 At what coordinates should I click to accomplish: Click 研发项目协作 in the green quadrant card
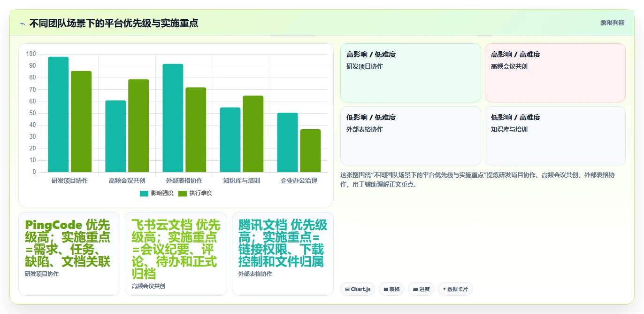tap(365, 66)
